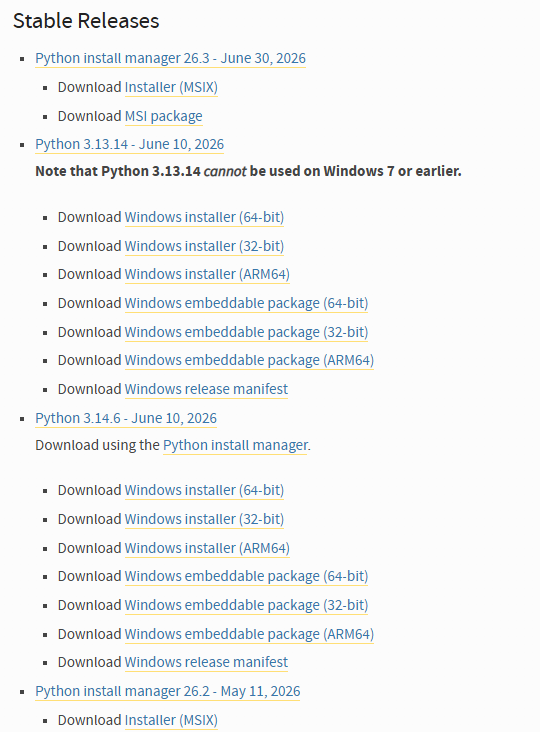Get 3.13.14 embeddable package (ARM64)
The image size is (540, 732).
coord(249,360)
